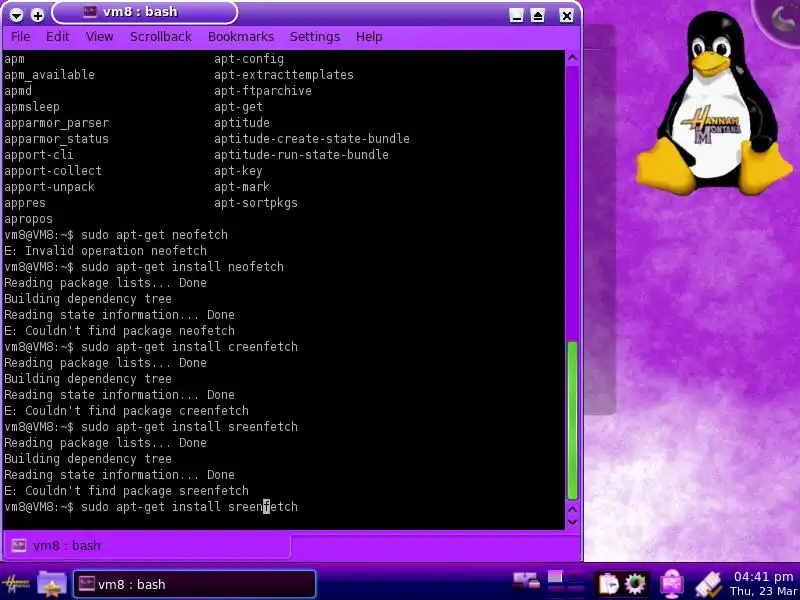
Task: Click 'apt-config' in terminal listing
Action: click(x=248, y=59)
